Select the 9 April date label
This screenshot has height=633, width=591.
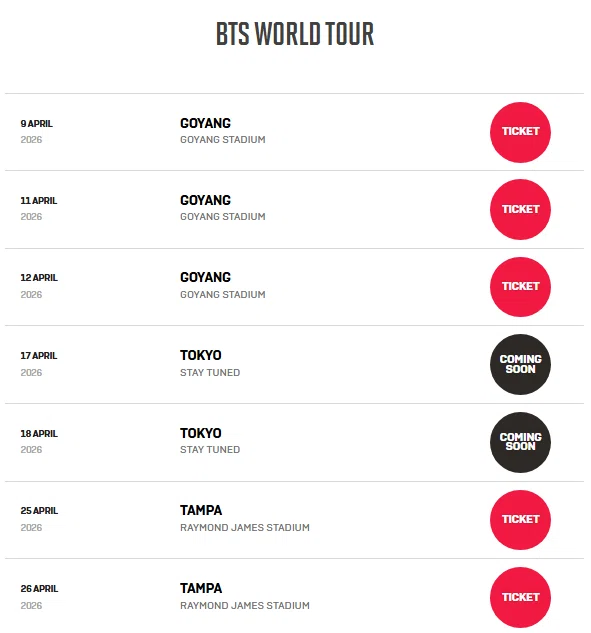37,124
